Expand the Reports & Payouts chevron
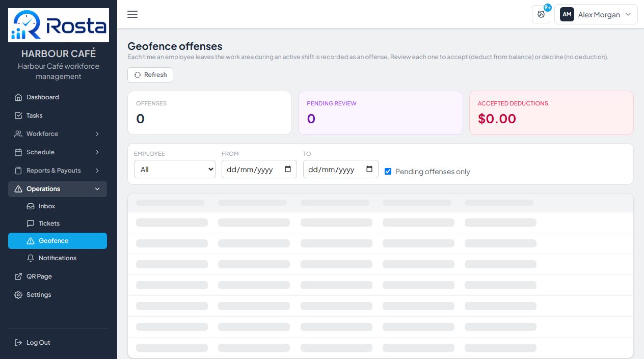Screen dimensions: 644x359 pyautogui.click(x=97, y=171)
